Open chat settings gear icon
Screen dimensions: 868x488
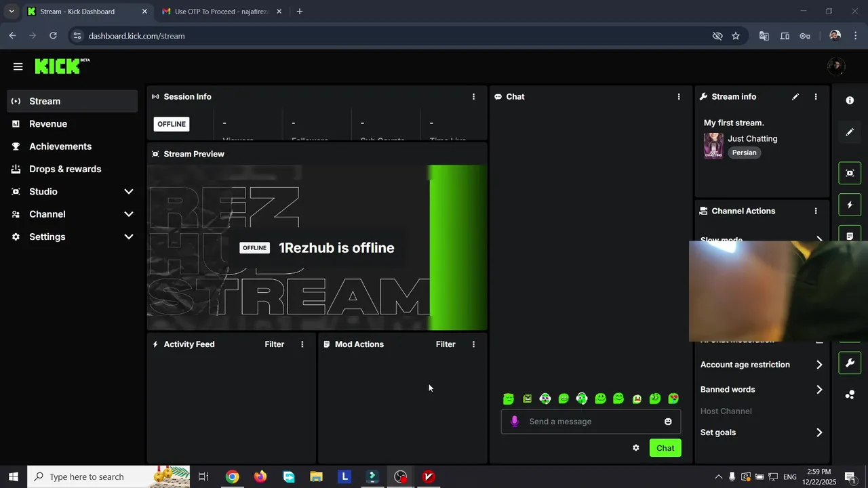(636, 448)
